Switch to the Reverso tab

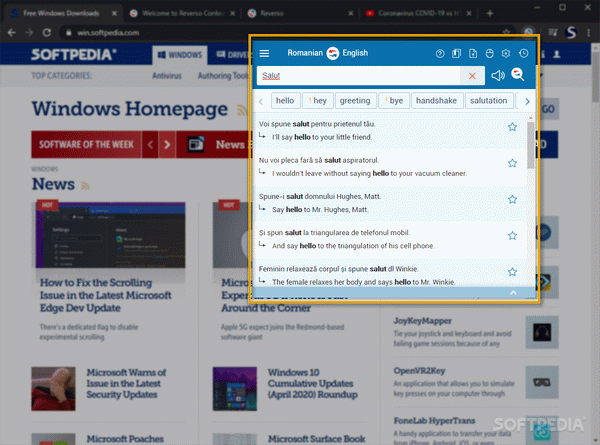[x=300, y=13]
